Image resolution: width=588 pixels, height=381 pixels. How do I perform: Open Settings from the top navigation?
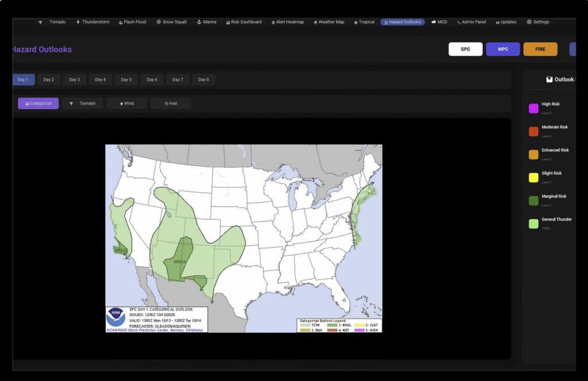pos(538,22)
